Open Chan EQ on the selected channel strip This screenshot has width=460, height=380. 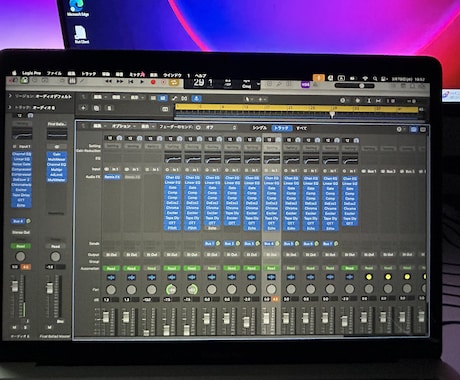[x=271, y=178]
